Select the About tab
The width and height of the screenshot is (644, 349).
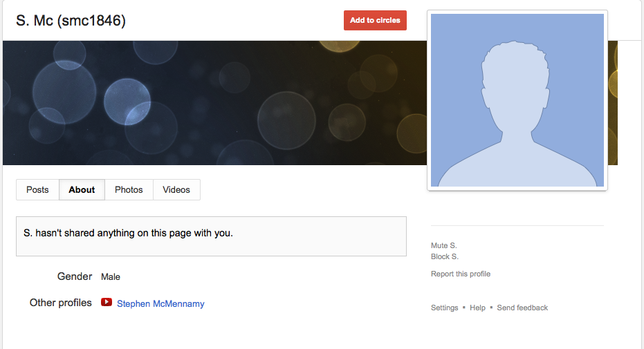coord(82,189)
